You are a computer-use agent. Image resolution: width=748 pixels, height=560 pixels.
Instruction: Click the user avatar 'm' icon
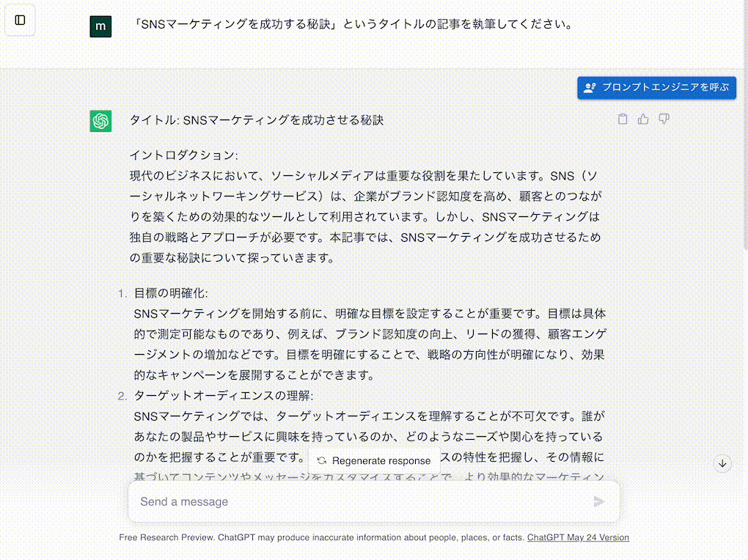coord(100,26)
